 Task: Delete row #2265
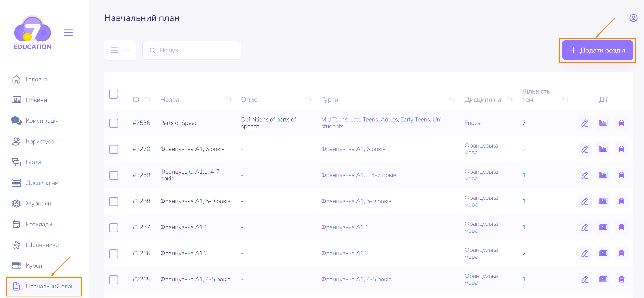point(621,279)
